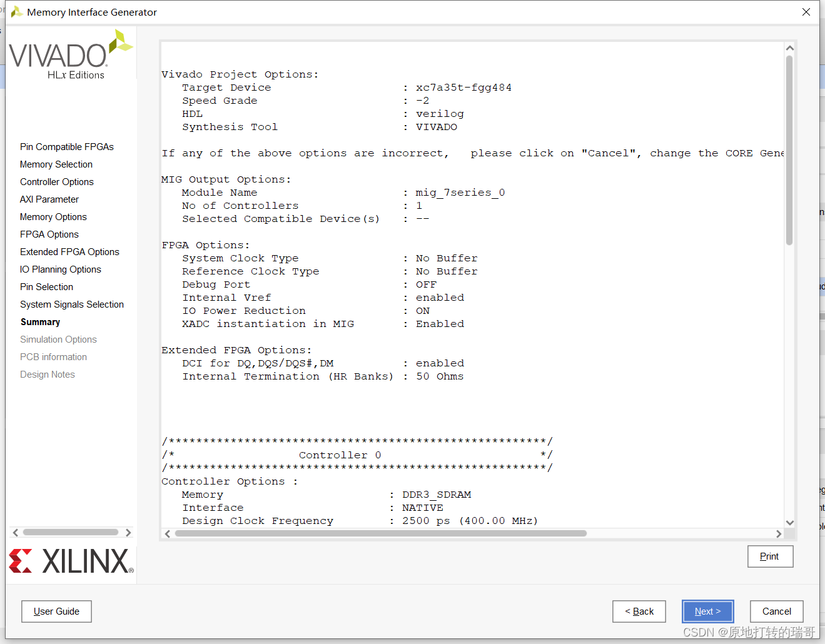Click the target device value xc7a35t-fgg484
Image resolution: width=825 pixels, height=644 pixels.
(x=463, y=88)
